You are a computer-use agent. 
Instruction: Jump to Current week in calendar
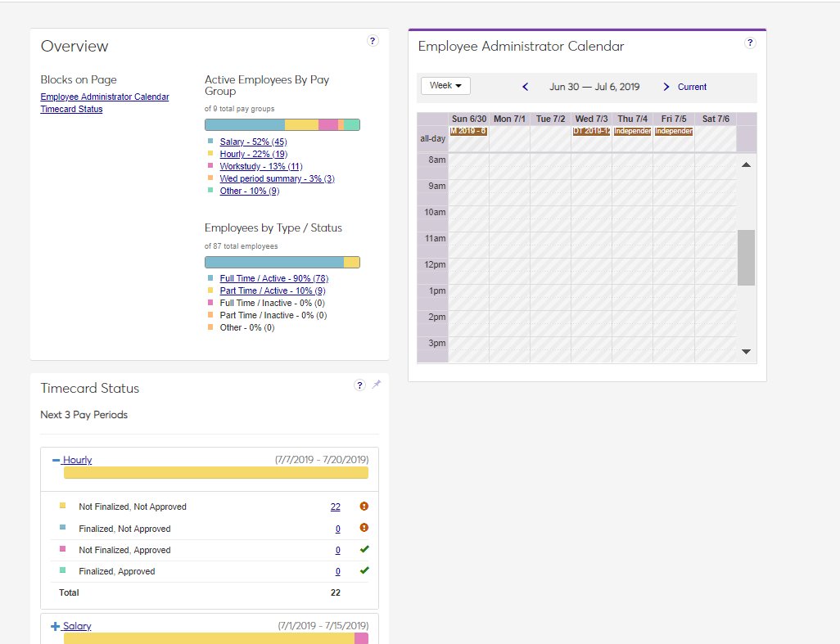tap(692, 87)
